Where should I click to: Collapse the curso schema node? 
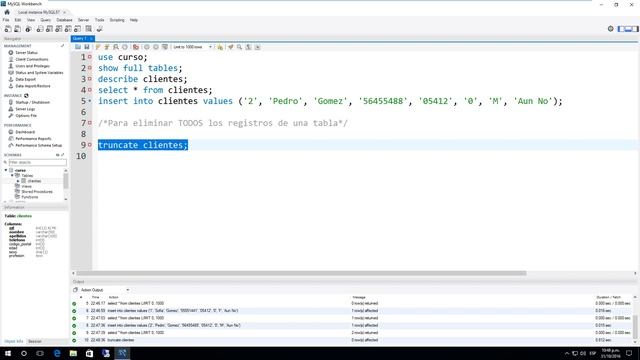6,170
